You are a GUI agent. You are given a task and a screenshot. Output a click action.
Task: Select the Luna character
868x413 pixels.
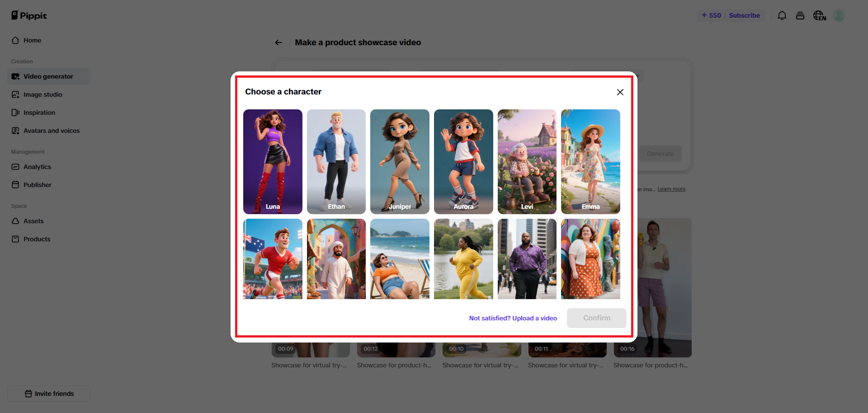click(272, 162)
